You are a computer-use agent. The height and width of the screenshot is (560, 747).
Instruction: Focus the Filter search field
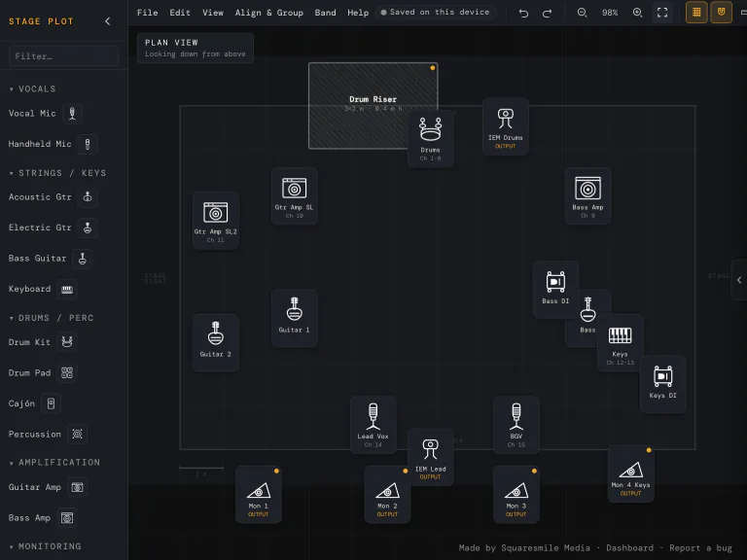pyautogui.click(x=63, y=56)
